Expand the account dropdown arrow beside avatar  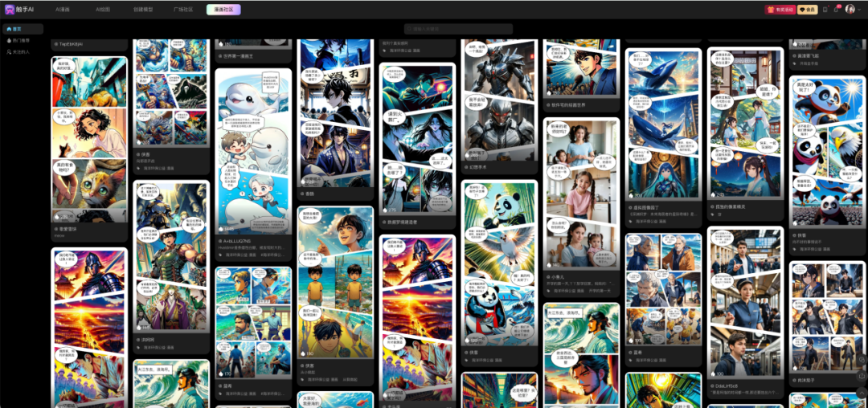coord(858,10)
